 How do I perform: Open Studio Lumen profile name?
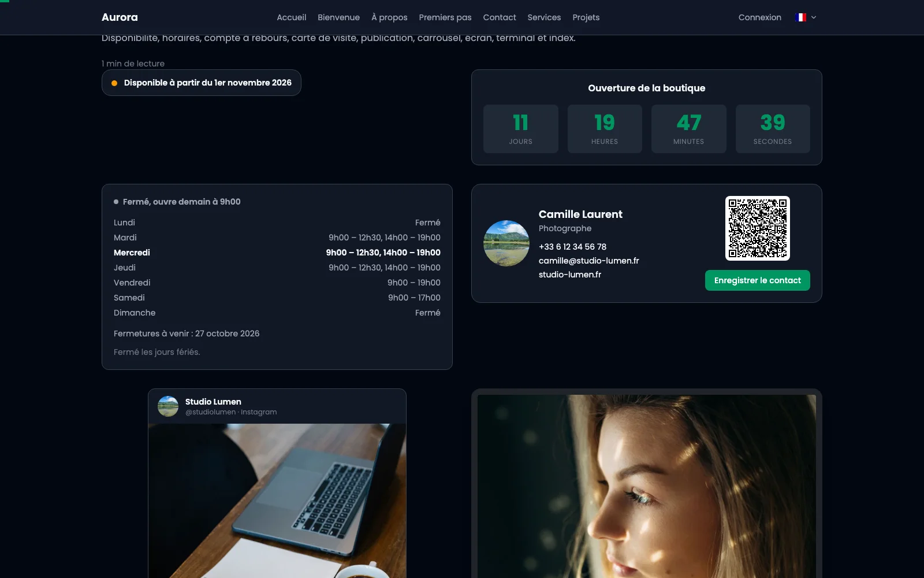coord(213,402)
